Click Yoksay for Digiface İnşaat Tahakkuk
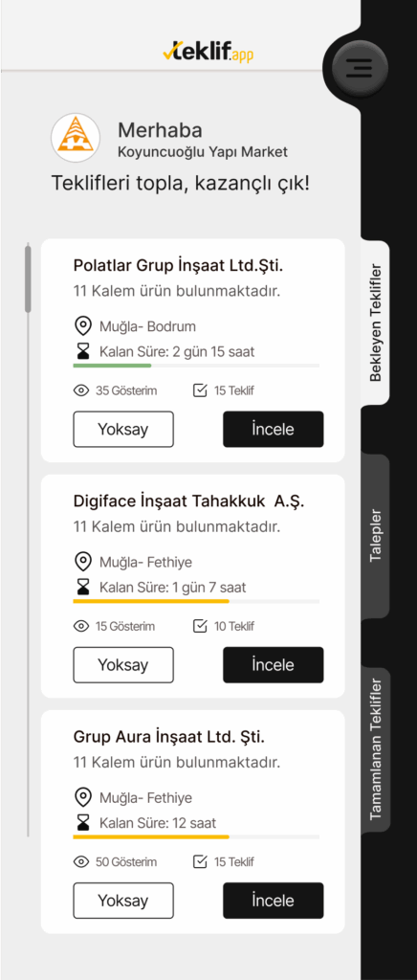 123,665
